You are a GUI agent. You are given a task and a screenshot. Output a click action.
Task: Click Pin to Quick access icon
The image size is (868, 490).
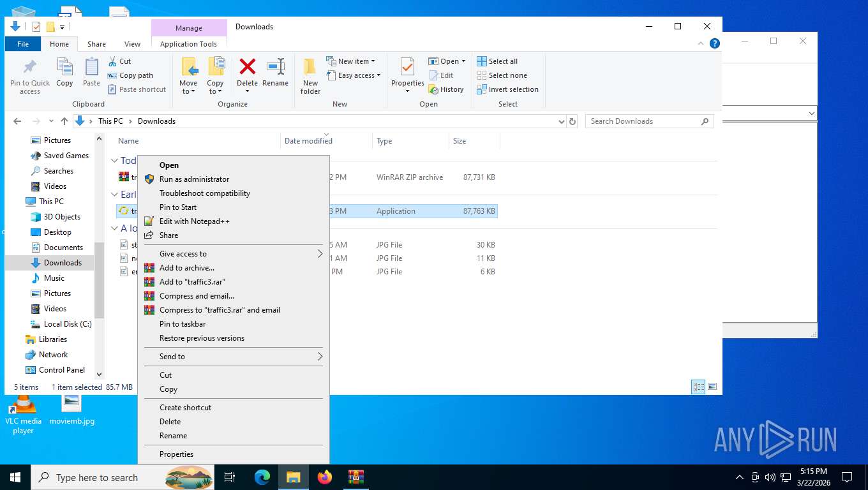point(29,77)
